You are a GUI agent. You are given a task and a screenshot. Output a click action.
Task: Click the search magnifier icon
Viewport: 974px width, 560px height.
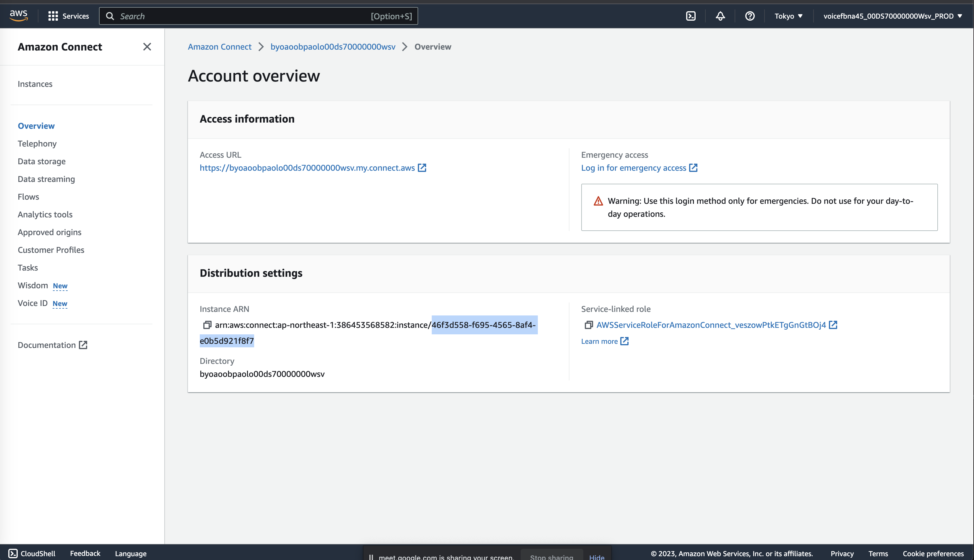(x=110, y=16)
